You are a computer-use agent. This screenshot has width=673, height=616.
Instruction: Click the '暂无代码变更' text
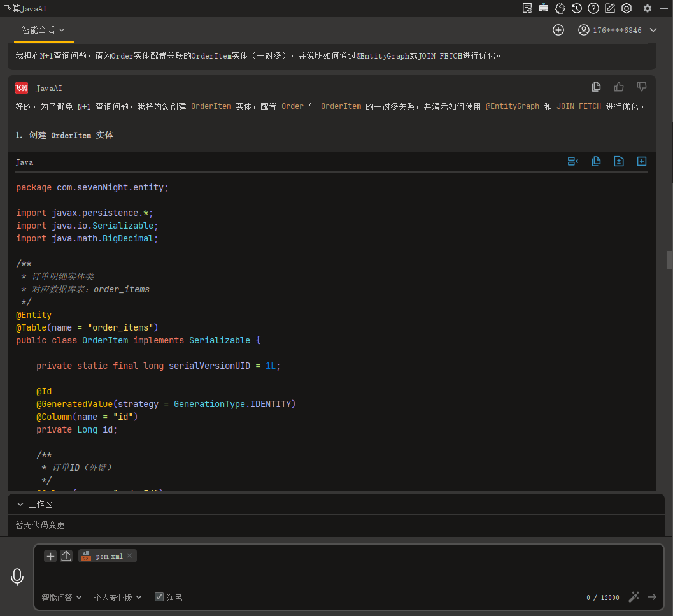40,525
